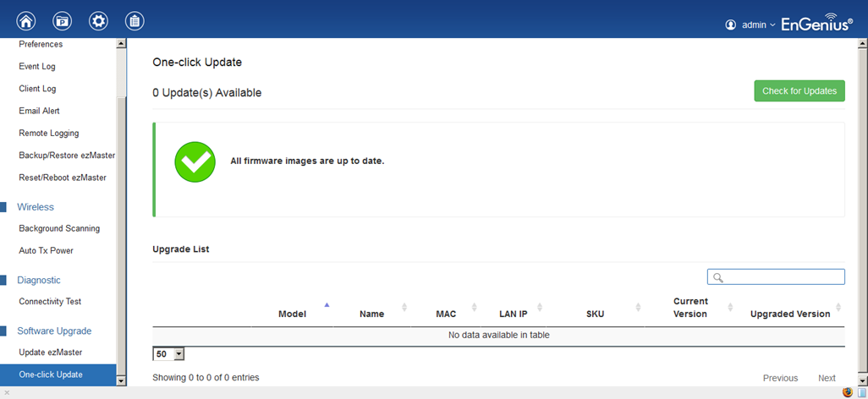Open the clipboard task list icon
This screenshot has height=399, width=868.
pos(135,22)
